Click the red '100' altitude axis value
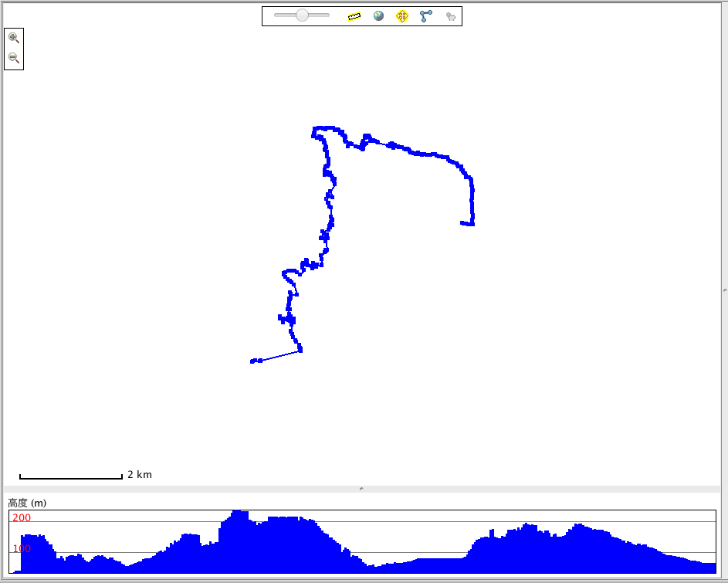The width and height of the screenshot is (728, 583). pos(22,548)
